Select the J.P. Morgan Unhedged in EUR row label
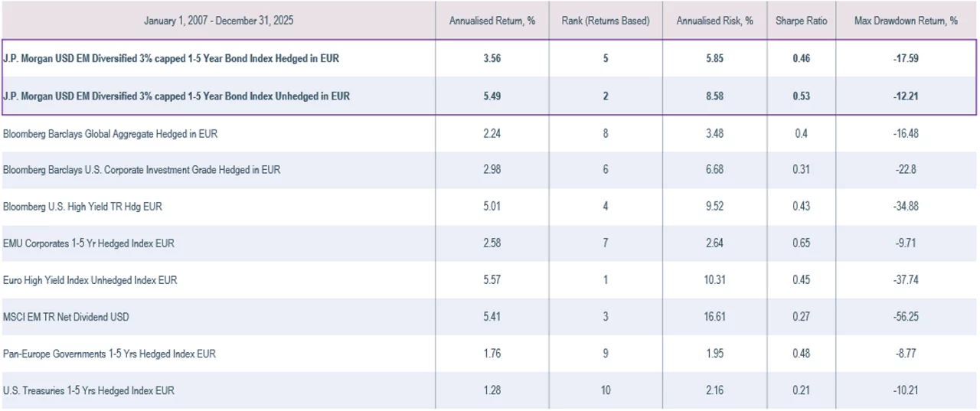980x411 pixels. [176, 96]
